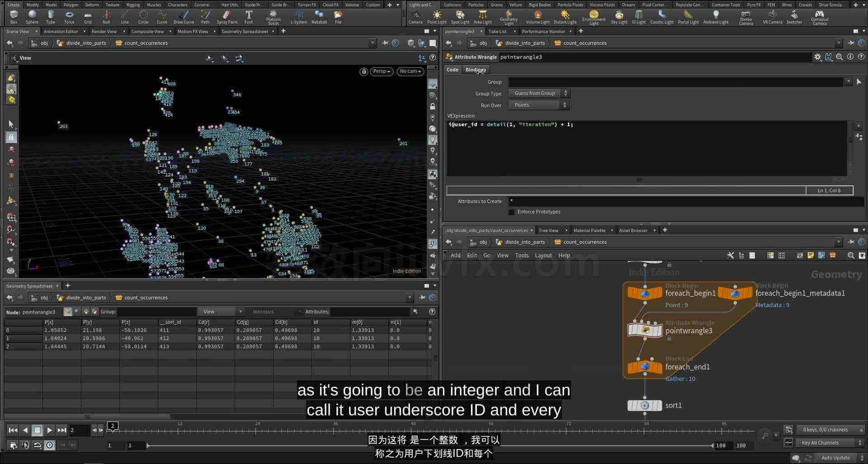Open the Group Type dropdown

tap(539, 93)
